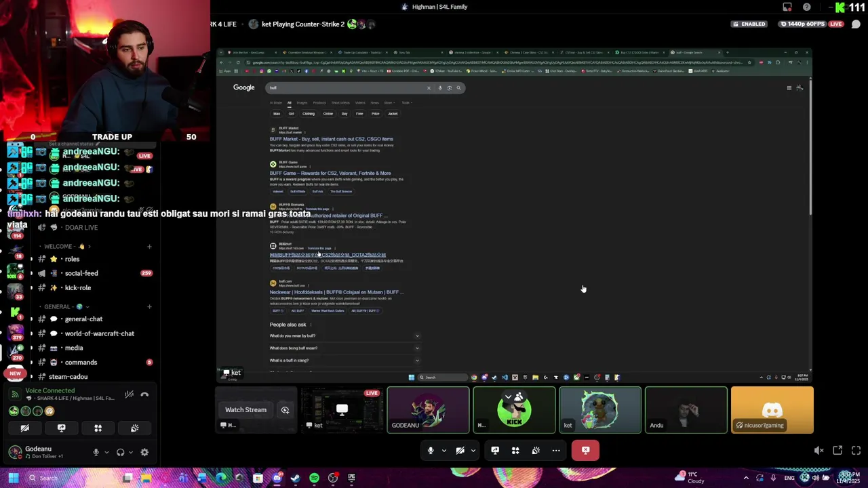Viewport: 868px width, 488px height.
Task: Open output device dropdown beside headphones
Action: 130,452
